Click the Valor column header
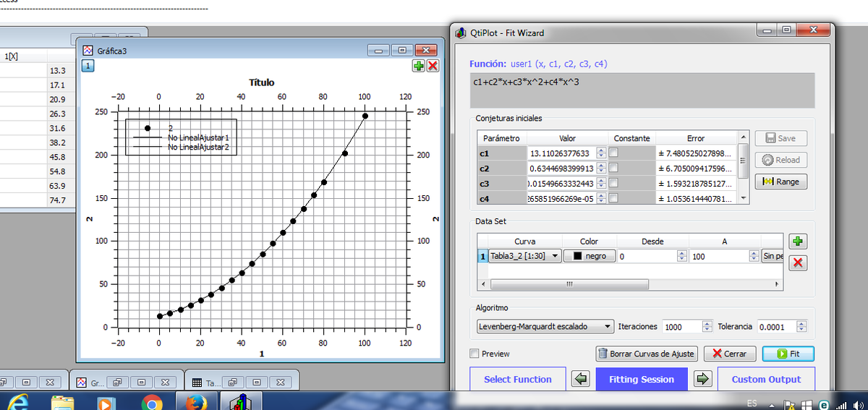Image resolution: width=868 pixels, height=410 pixels. pyautogui.click(x=568, y=138)
